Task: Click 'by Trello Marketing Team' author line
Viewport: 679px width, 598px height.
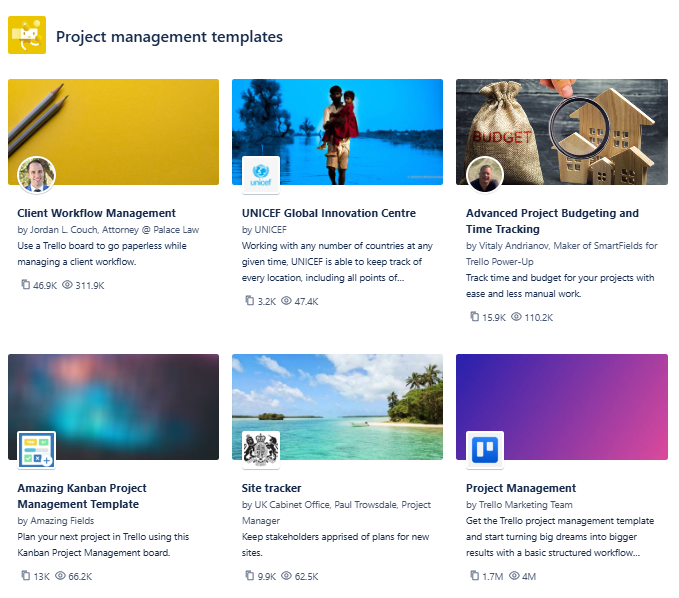Action: 519,504
